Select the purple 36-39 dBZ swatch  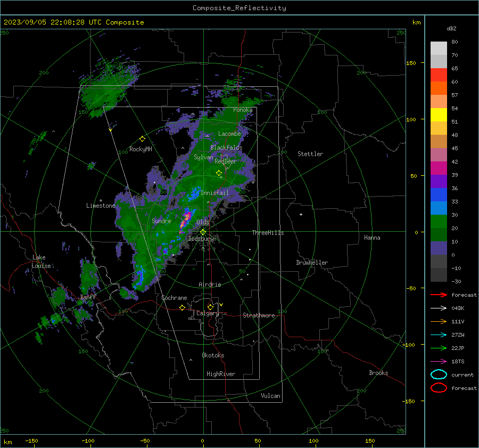(x=439, y=182)
